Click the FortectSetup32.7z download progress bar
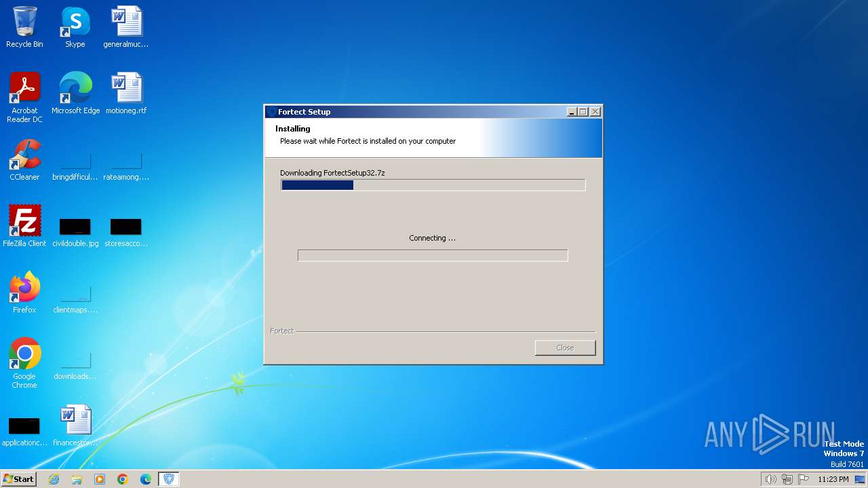868x488 pixels. click(x=433, y=185)
